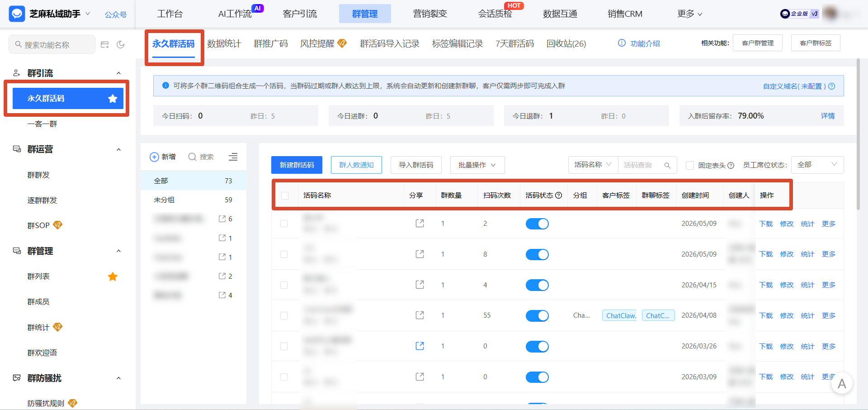The image size is (868, 410).
Task: Click 统计 in the 2026/03/26 row
Action: coord(807,346)
